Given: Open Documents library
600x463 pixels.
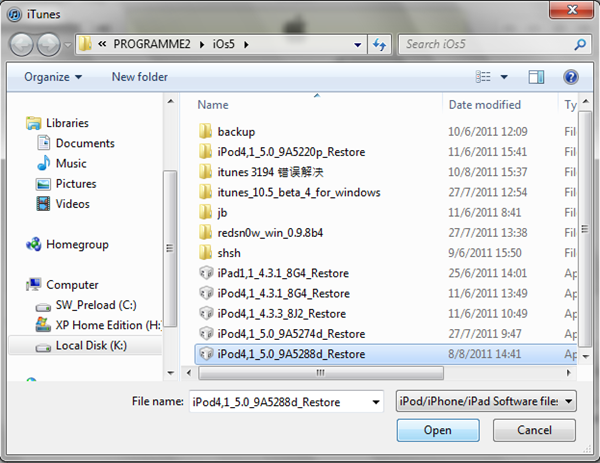Looking at the screenshot, I should [x=76, y=143].
